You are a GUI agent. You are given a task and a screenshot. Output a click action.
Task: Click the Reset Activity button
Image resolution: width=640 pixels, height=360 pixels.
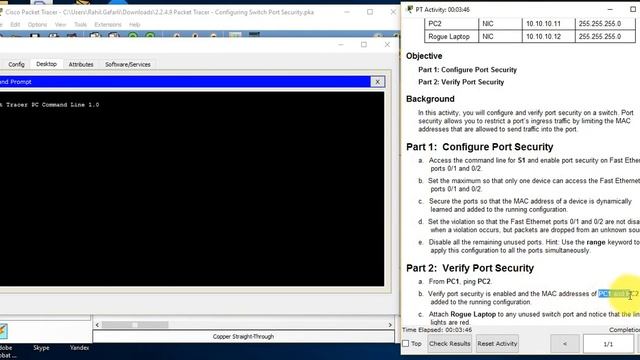[497, 344]
